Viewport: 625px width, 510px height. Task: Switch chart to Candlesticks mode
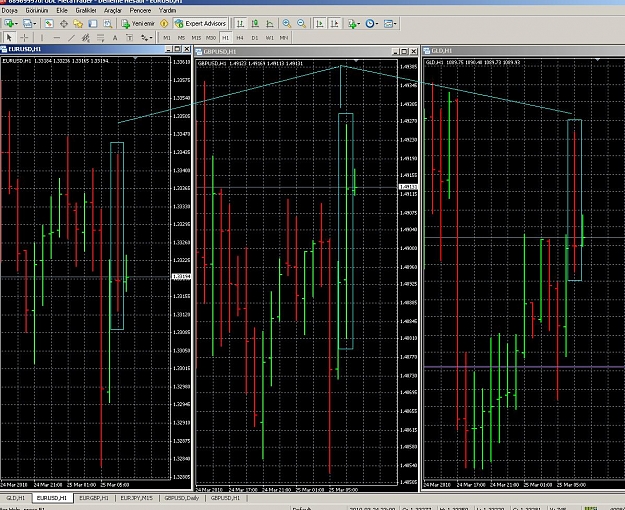click(255, 24)
